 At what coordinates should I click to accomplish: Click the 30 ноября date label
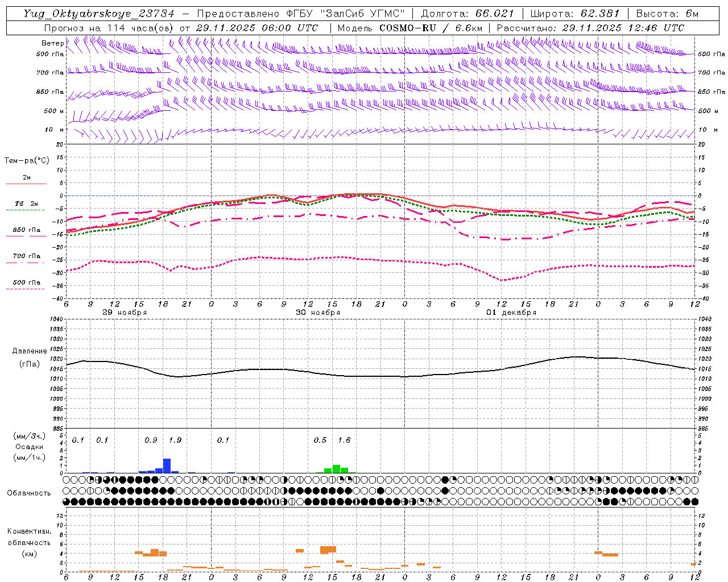(318, 313)
